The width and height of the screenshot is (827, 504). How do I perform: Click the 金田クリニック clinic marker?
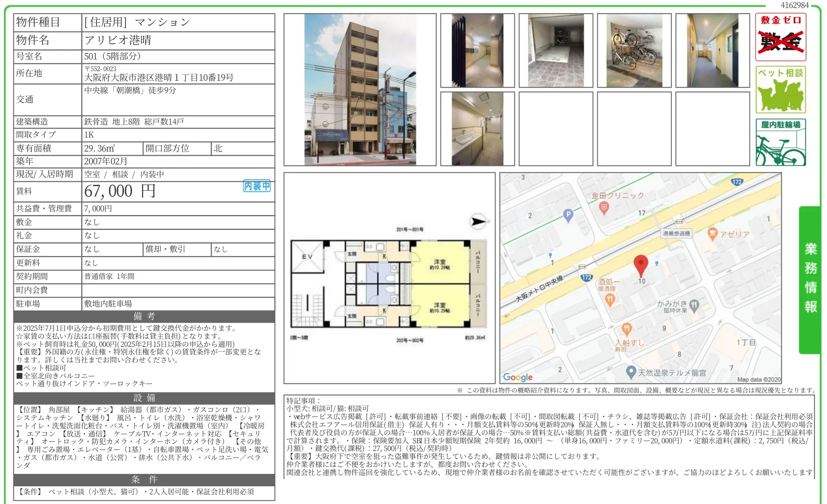(x=604, y=208)
